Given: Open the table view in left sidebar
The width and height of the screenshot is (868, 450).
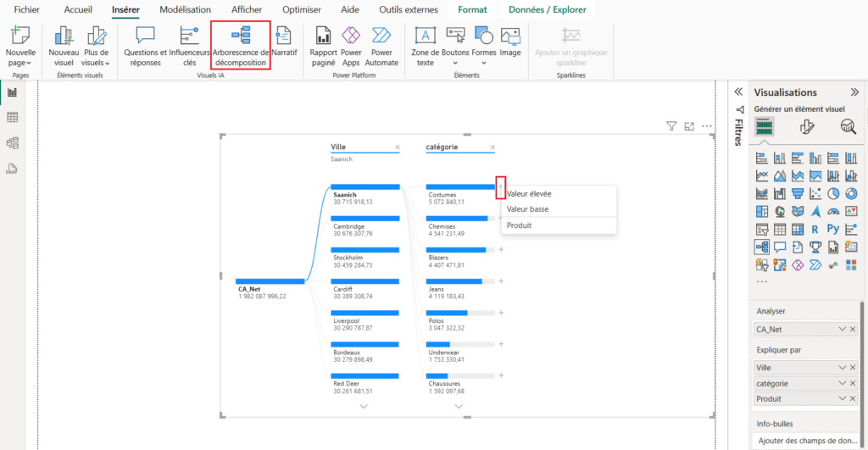Looking at the screenshot, I should coord(13,118).
